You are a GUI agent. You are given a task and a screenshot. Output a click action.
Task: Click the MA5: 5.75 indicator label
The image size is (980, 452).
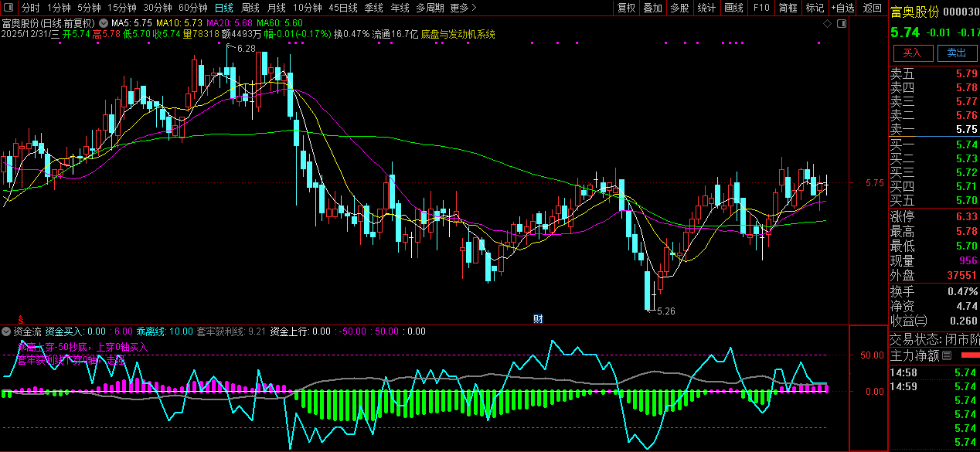click(x=131, y=24)
